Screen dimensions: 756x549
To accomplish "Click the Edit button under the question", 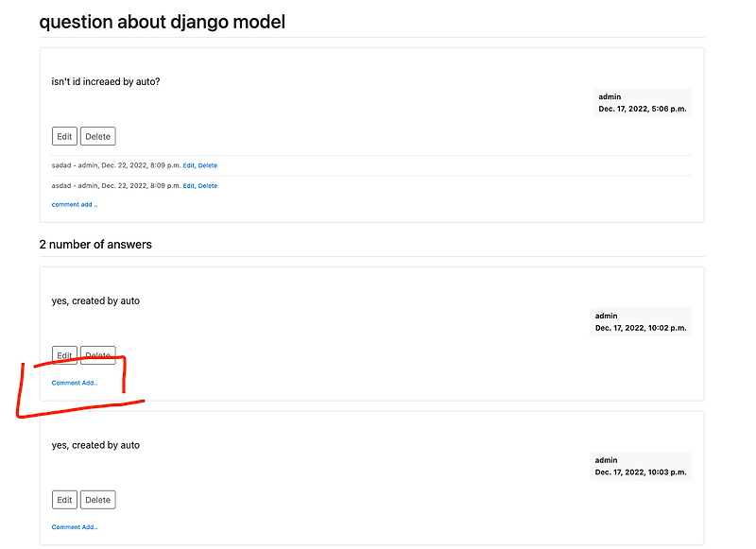I will [64, 135].
